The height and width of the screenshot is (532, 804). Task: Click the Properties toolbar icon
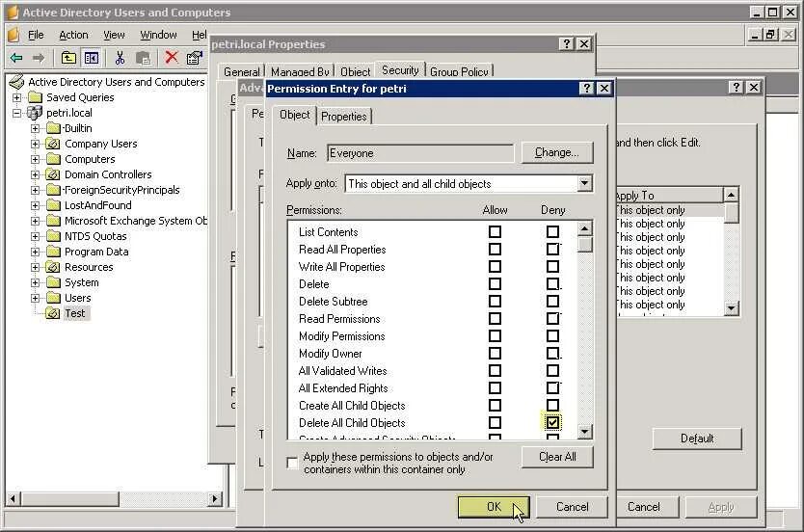(x=195, y=58)
